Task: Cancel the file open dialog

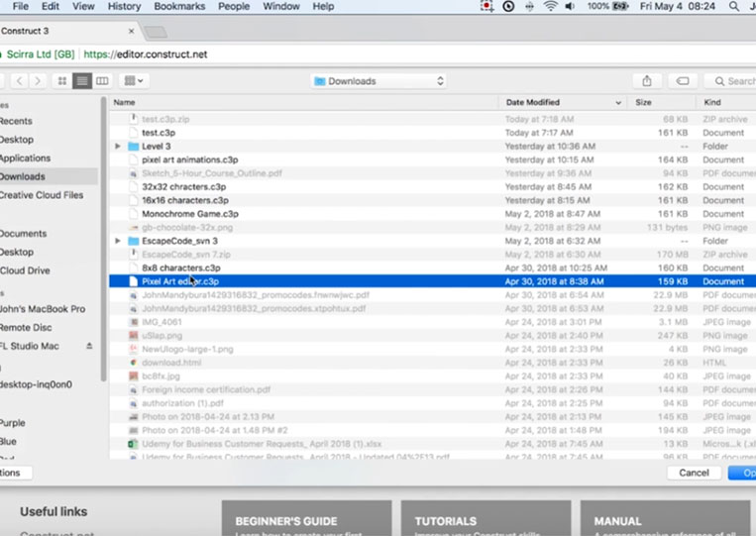Action: (694, 473)
